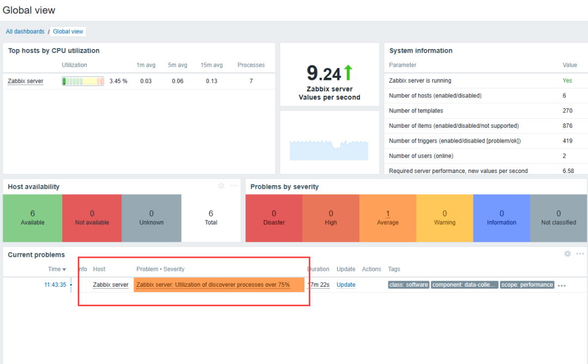This screenshot has width=588, height=364.
Task: Click the green Available hosts block
Action: [x=33, y=218]
